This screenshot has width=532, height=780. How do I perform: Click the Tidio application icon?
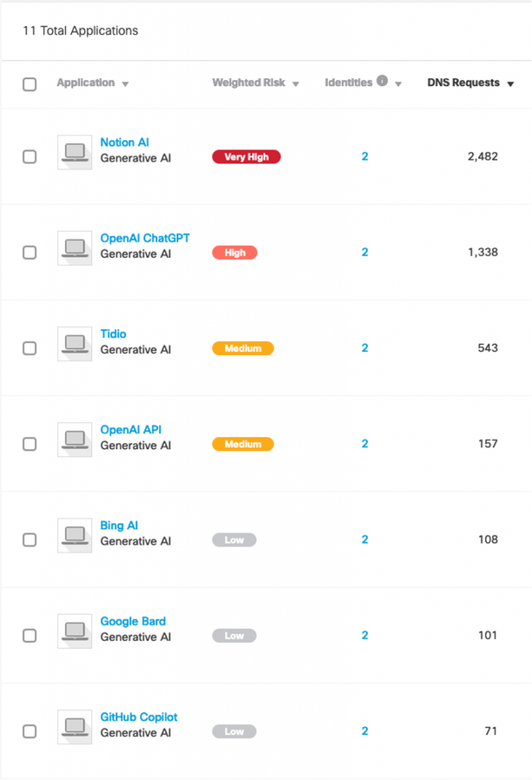[75, 344]
